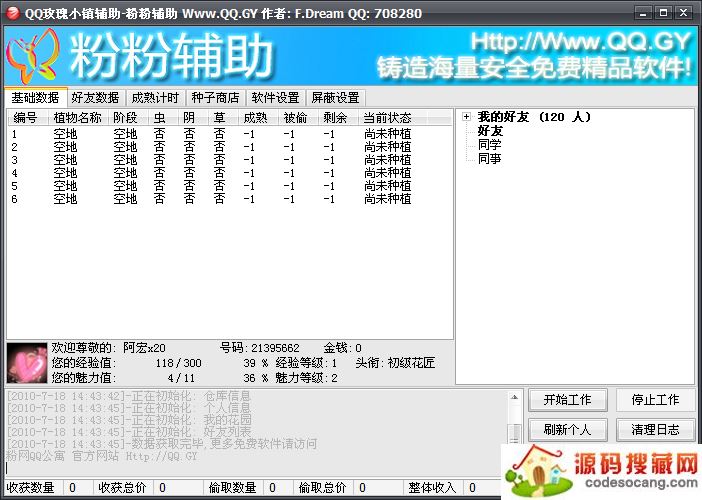Click the charm value 4 / 11
Viewport: 702px width, 500px height.
(x=181, y=378)
